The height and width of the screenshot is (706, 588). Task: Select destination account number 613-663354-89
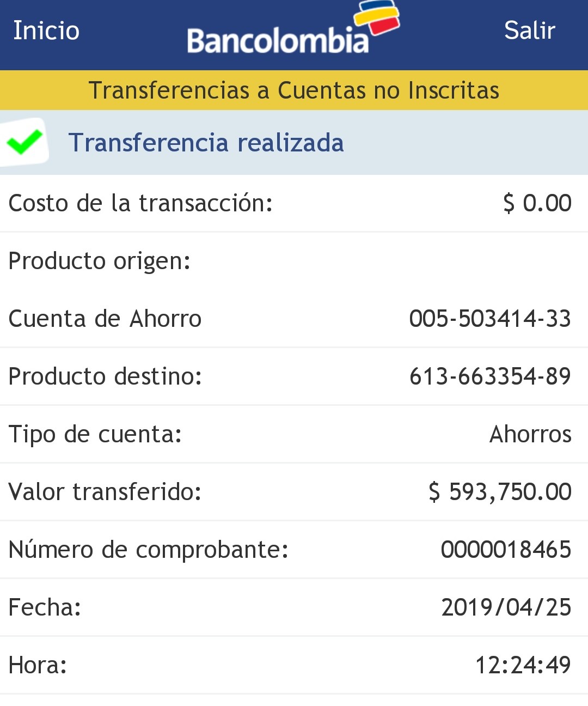tap(490, 376)
